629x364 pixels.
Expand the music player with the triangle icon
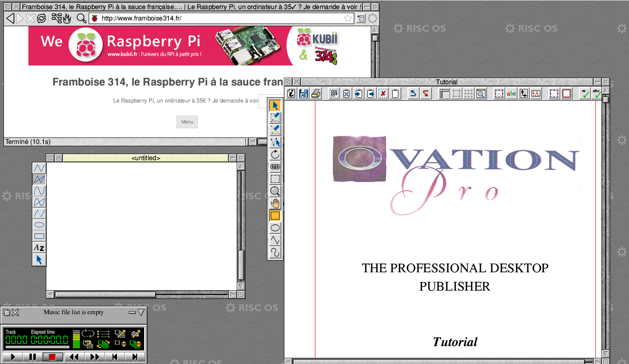coord(141,312)
